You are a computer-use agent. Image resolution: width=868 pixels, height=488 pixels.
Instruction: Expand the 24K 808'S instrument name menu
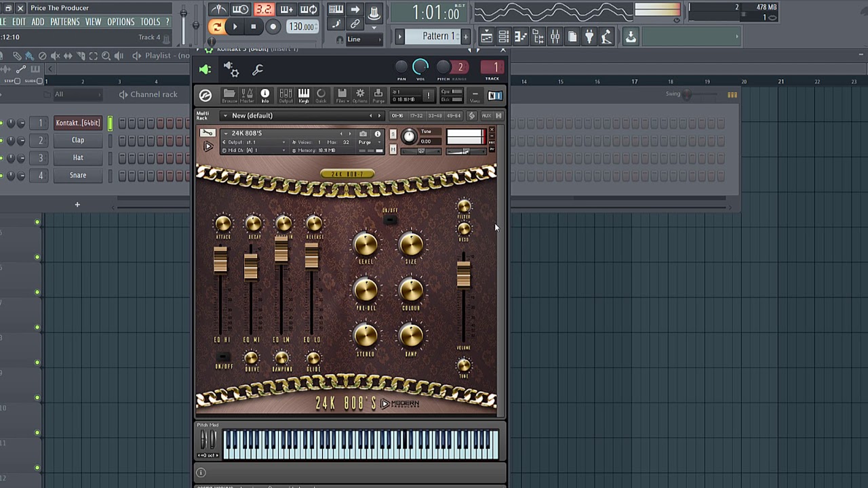(225, 134)
